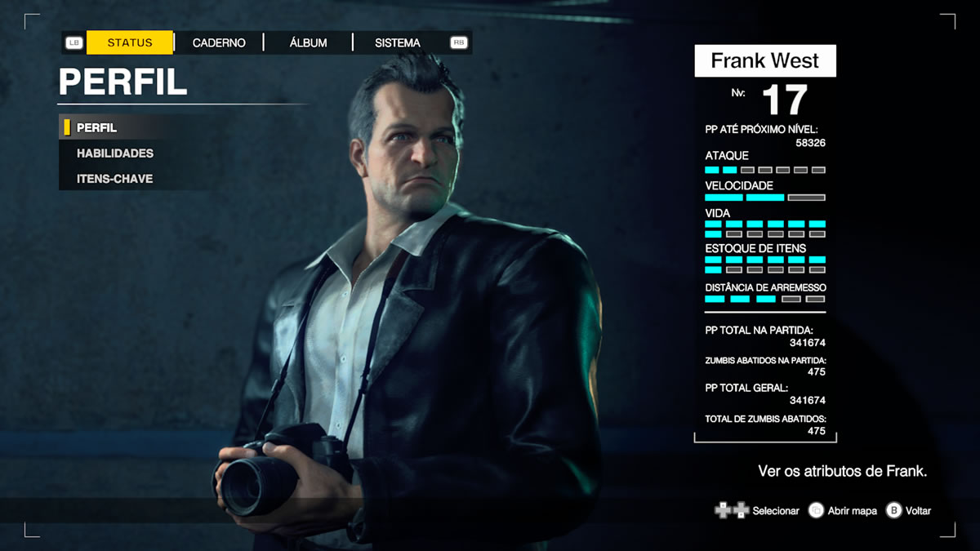Click the VELOCIDADE stat bar
The image size is (980, 551).
(x=765, y=198)
